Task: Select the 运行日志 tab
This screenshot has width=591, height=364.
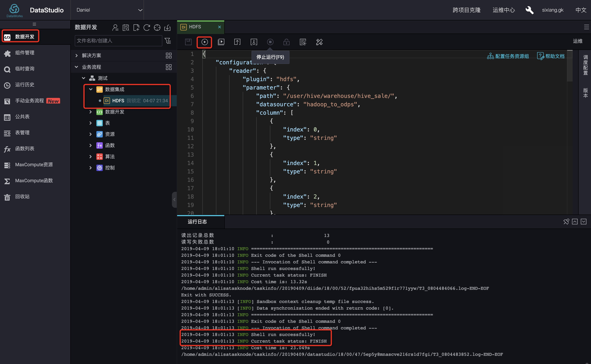Action: coord(197,222)
